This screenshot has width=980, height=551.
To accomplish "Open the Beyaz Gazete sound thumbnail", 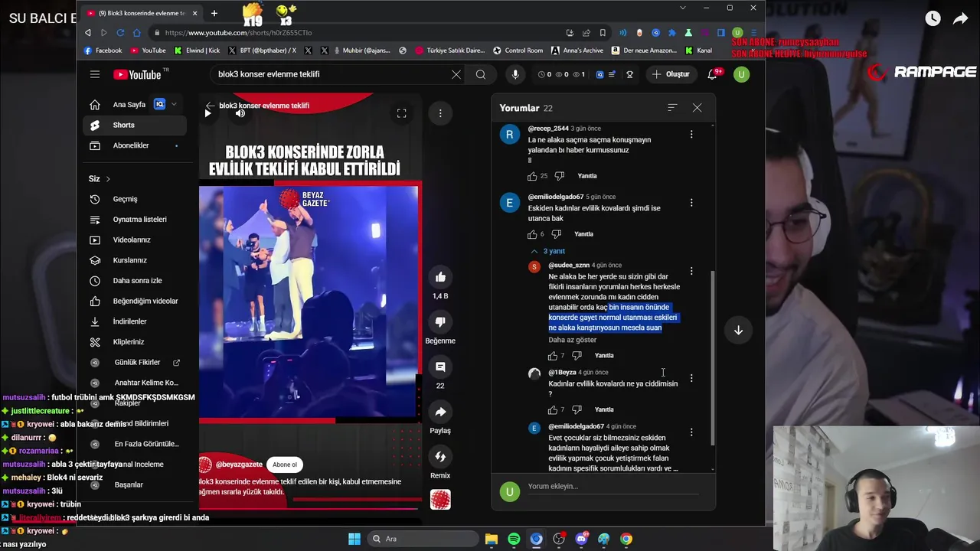I will pos(440,500).
